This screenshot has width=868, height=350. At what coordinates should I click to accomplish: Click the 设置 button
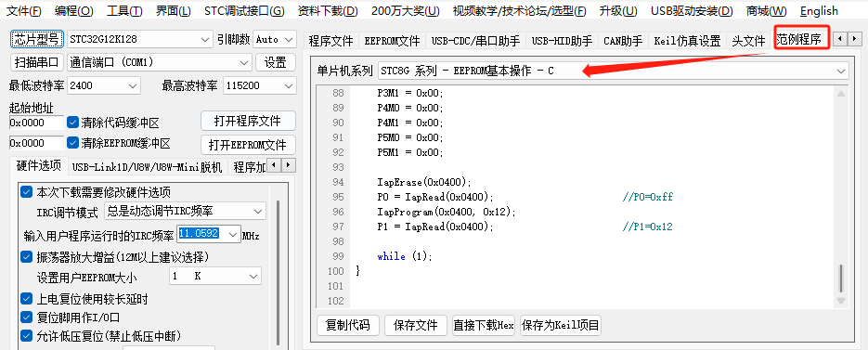275,62
